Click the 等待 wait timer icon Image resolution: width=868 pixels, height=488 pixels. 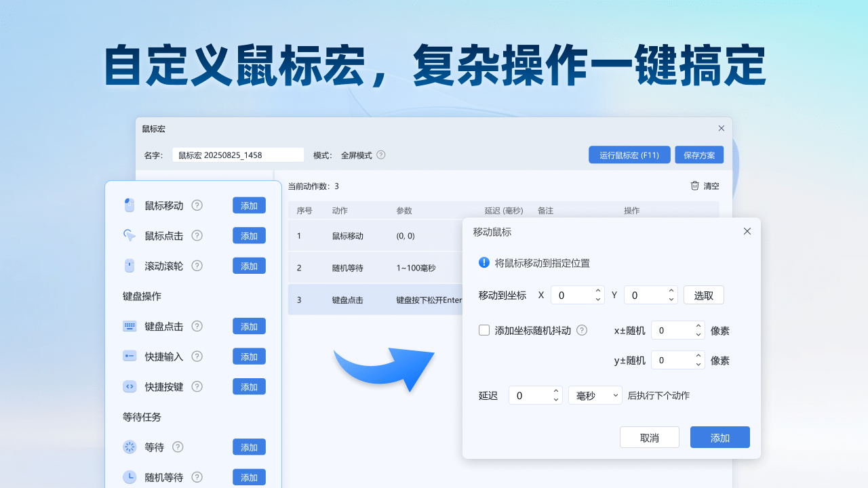tap(129, 447)
